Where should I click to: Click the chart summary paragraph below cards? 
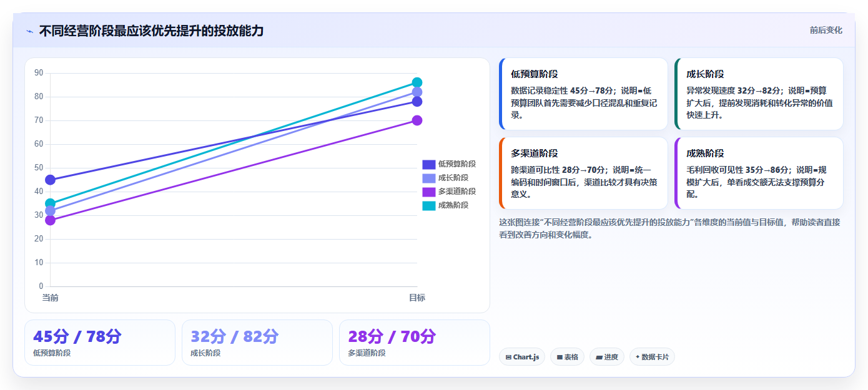(669, 228)
